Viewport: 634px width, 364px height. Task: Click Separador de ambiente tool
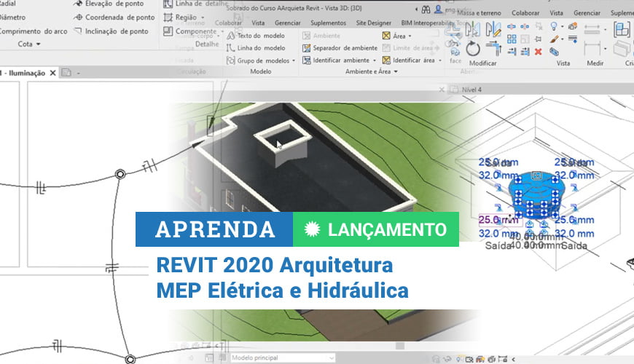pos(340,48)
